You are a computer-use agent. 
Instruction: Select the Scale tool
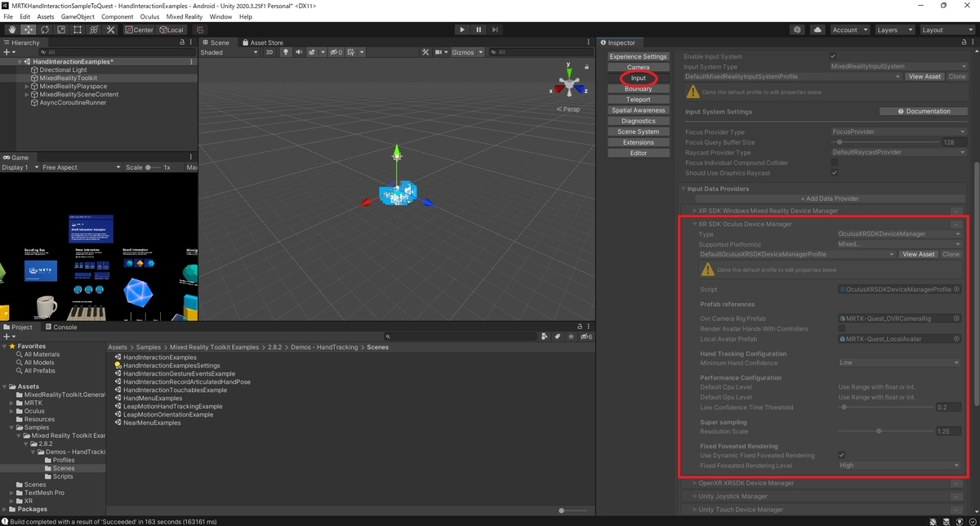[x=60, y=29]
